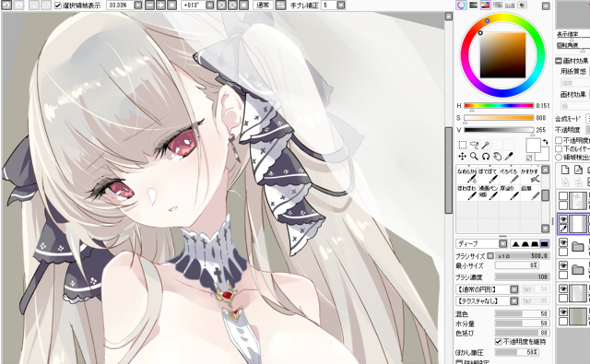Viewport: 590px width, 364px height.
Task: Open the color panel options dropdown arrow
Action: coord(546,6)
